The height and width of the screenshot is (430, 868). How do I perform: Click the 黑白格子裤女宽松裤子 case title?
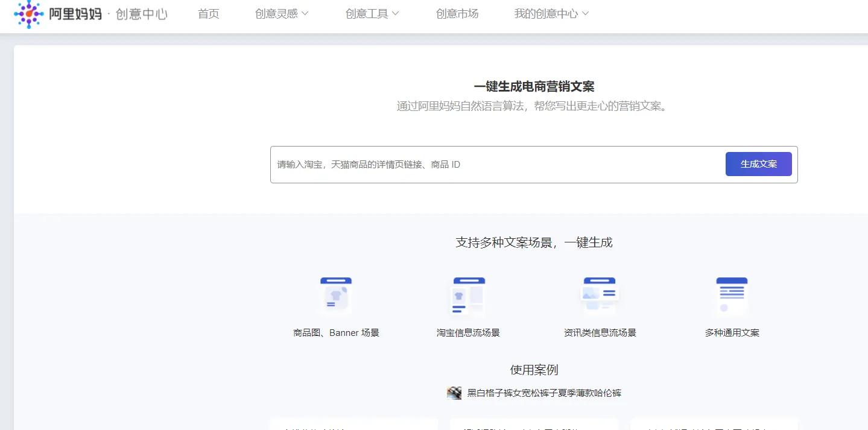pos(542,393)
